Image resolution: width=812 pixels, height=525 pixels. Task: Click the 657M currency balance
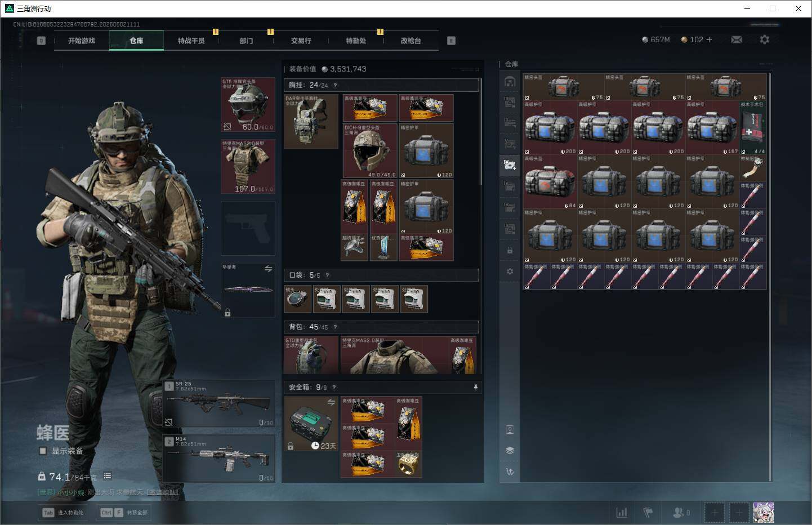tap(656, 39)
